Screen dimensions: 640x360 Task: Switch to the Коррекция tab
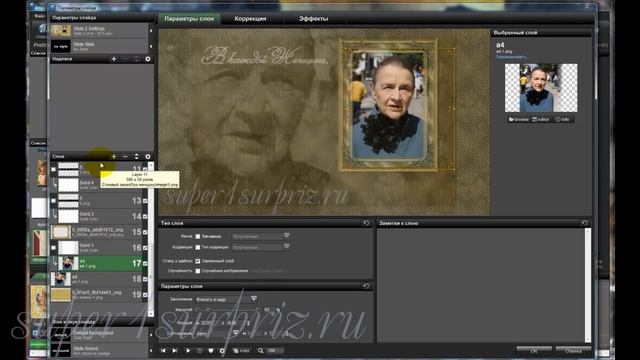250,18
